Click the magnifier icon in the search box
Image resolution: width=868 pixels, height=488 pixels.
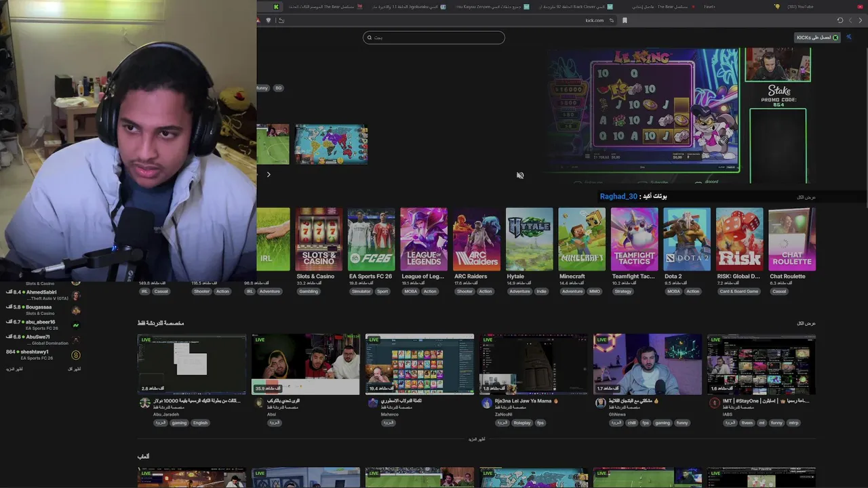point(370,37)
